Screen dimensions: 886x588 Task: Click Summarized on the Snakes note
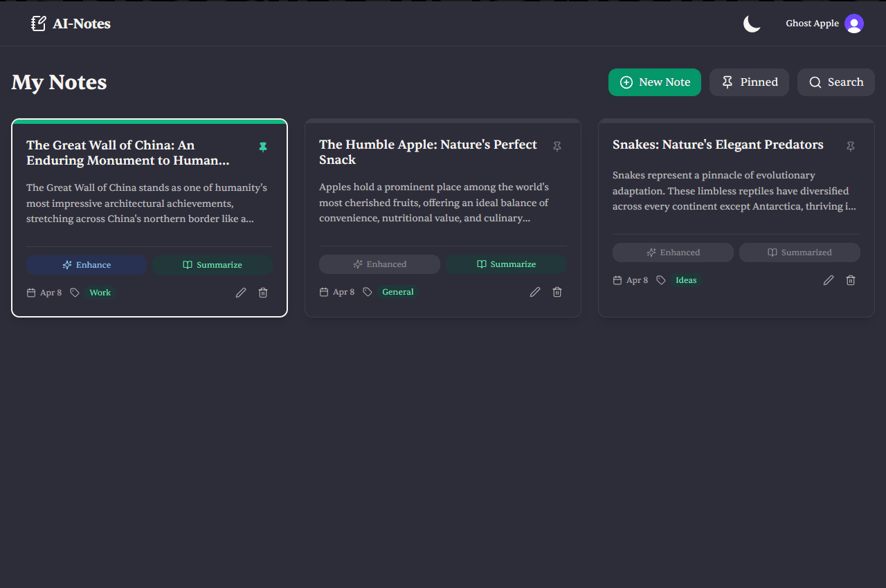tap(799, 252)
